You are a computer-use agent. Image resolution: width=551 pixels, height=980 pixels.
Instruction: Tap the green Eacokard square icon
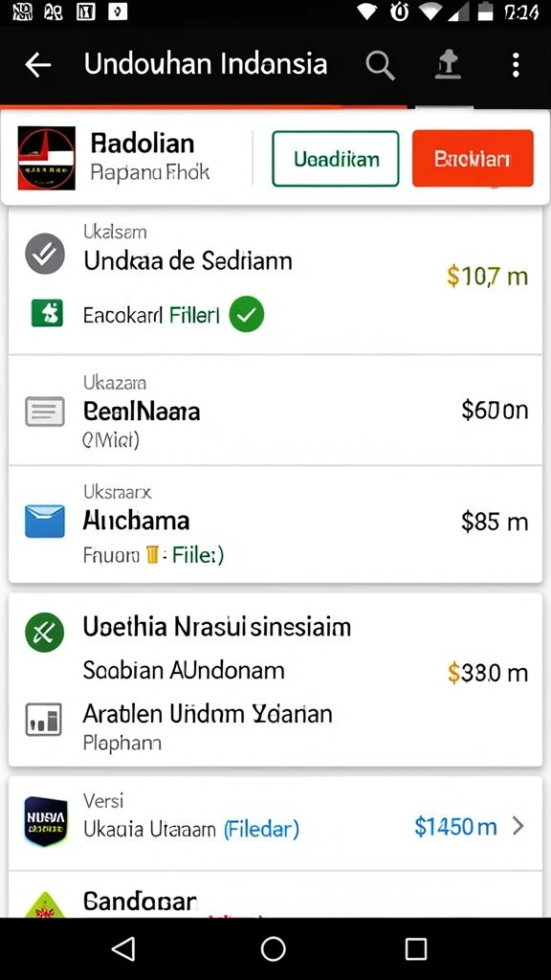pyautogui.click(x=48, y=313)
